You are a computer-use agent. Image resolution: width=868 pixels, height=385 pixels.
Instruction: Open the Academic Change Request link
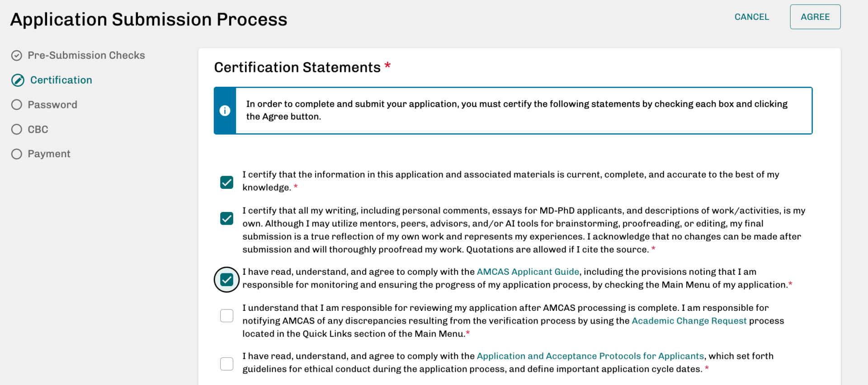(x=689, y=321)
